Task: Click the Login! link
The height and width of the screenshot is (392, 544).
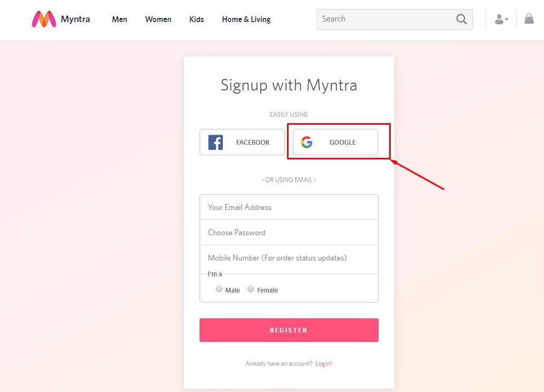Action: coord(324,364)
